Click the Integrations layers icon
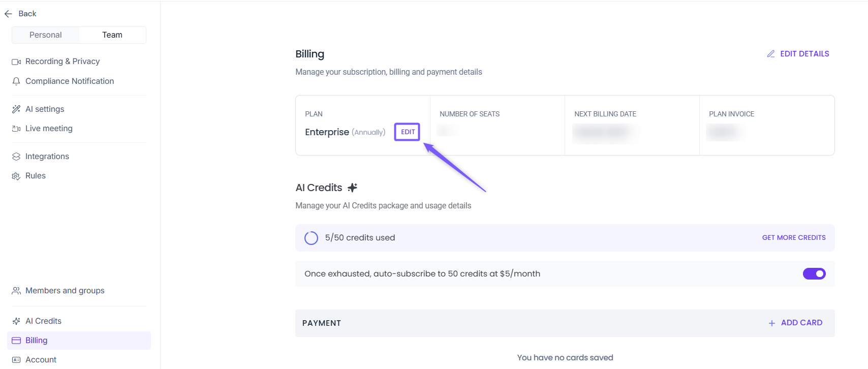The height and width of the screenshot is (369, 868). point(16,157)
